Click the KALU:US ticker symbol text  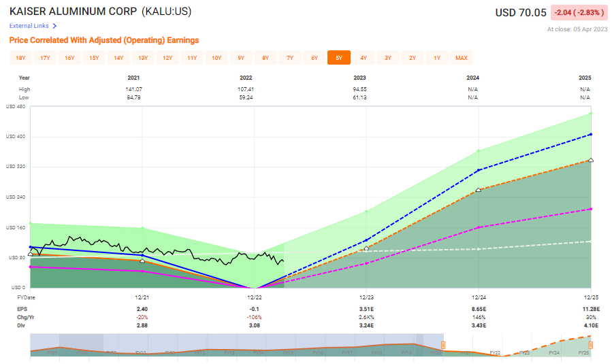pyautogui.click(x=167, y=12)
